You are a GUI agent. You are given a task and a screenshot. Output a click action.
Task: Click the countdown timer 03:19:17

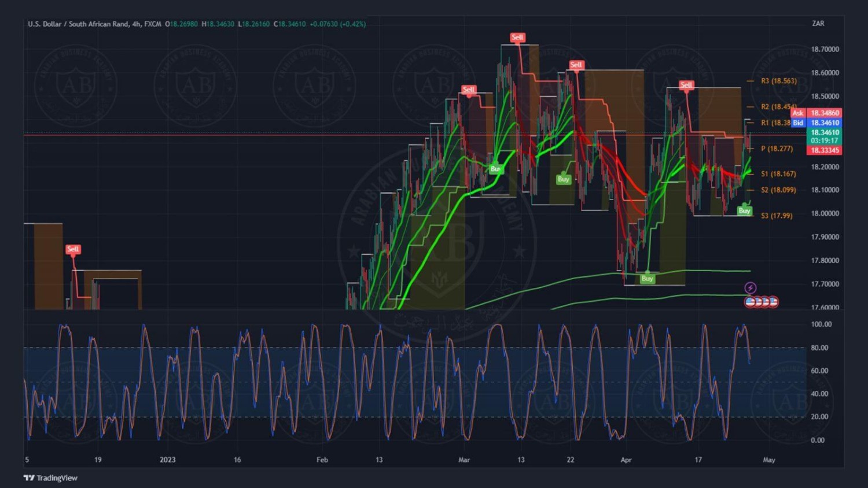click(825, 141)
